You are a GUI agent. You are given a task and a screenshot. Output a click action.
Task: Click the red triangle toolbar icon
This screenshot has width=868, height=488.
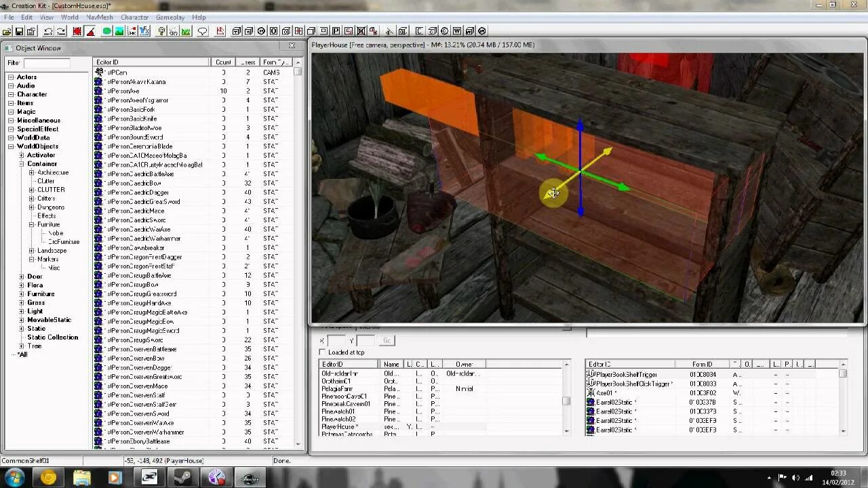[220, 31]
